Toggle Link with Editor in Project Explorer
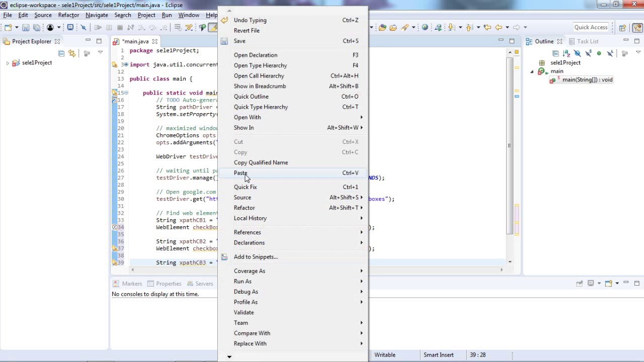Screen dimensions: 644x362 click(72, 53)
